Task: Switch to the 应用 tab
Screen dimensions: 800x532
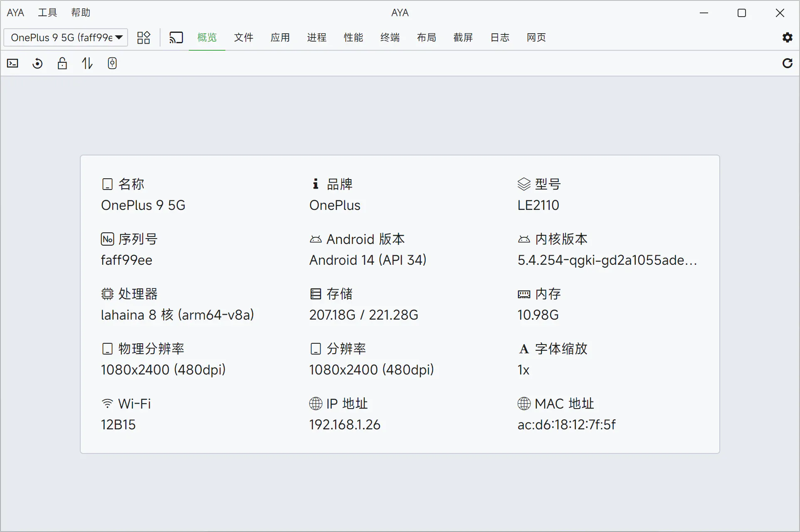Action: [280, 37]
